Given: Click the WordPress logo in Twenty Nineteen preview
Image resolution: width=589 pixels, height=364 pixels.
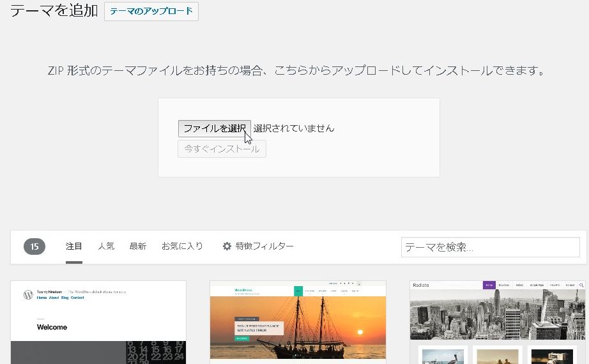Looking at the screenshot, I should pyautogui.click(x=28, y=294).
